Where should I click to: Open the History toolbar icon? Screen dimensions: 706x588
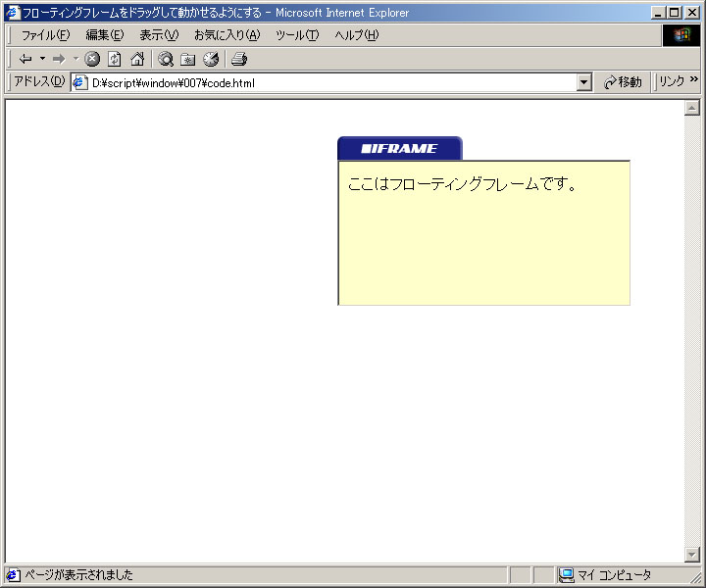(x=211, y=59)
